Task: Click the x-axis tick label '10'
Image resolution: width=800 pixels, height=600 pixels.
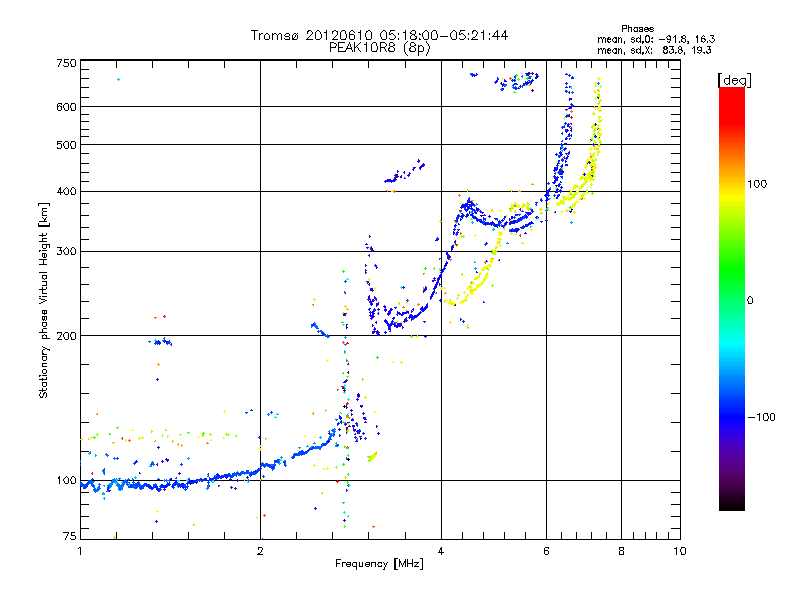Action: [x=680, y=551]
